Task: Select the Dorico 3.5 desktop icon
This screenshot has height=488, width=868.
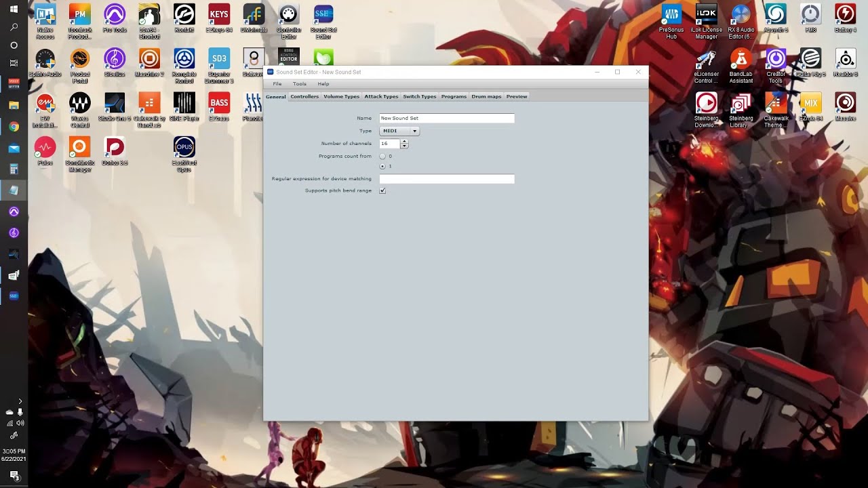Action: tap(115, 151)
